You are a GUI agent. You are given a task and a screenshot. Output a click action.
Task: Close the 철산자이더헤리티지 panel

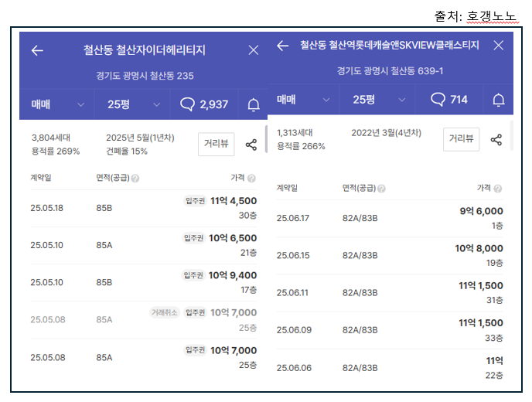click(254, 50)
